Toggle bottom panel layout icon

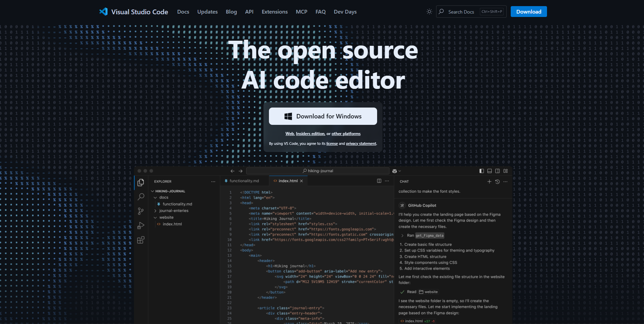click(x=489, y=171)
